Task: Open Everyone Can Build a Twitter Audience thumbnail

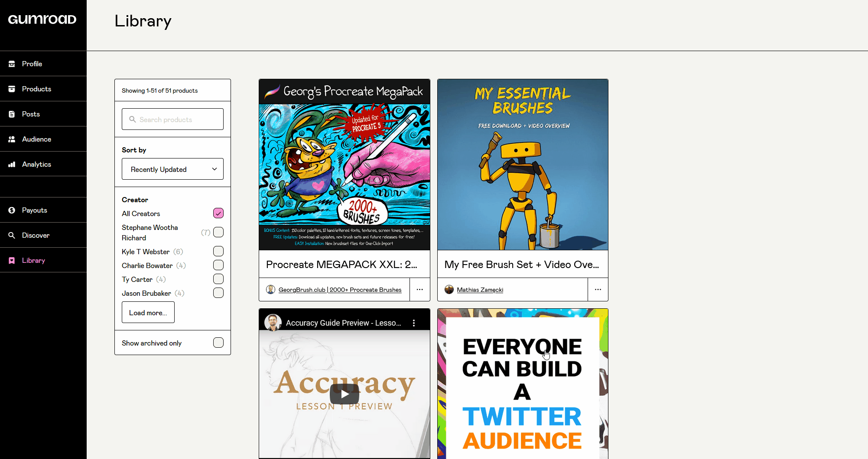Action: click(x=523, y=384)
